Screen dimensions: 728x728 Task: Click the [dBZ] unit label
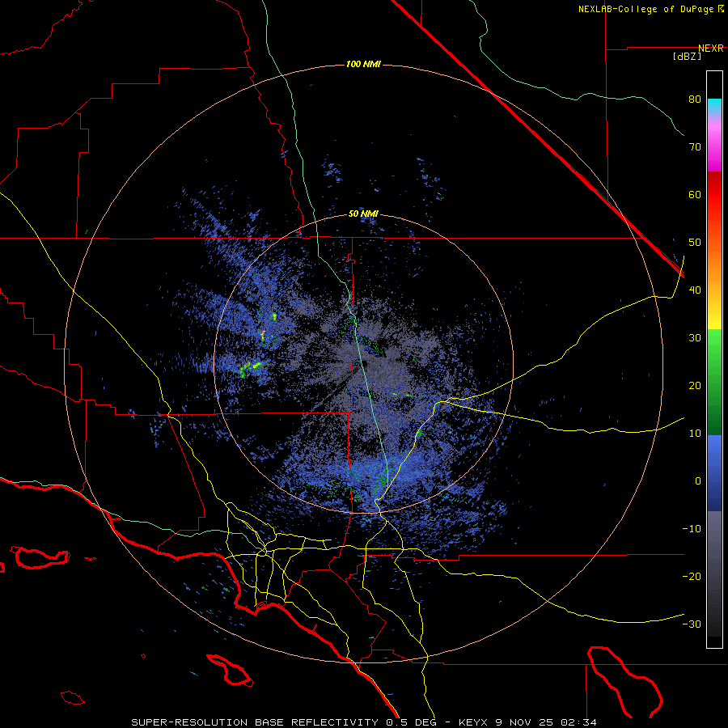pos(687,57)
